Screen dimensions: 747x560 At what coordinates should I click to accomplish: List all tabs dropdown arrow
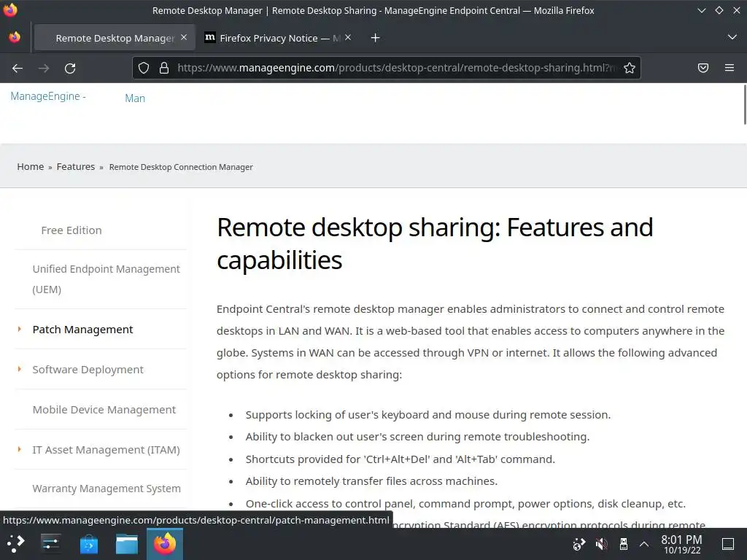(732, 37)
